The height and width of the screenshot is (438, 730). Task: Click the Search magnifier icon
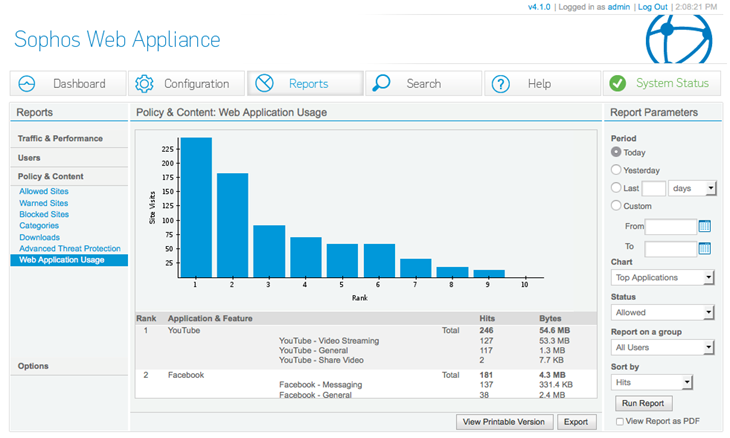381,83
